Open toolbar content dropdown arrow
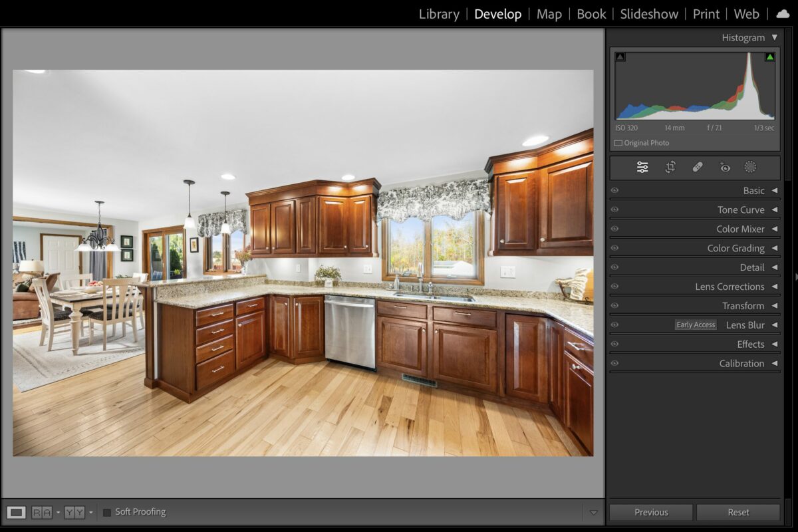Screen dimensions: 798x532 pyautogui.click(x=593, y=512)
